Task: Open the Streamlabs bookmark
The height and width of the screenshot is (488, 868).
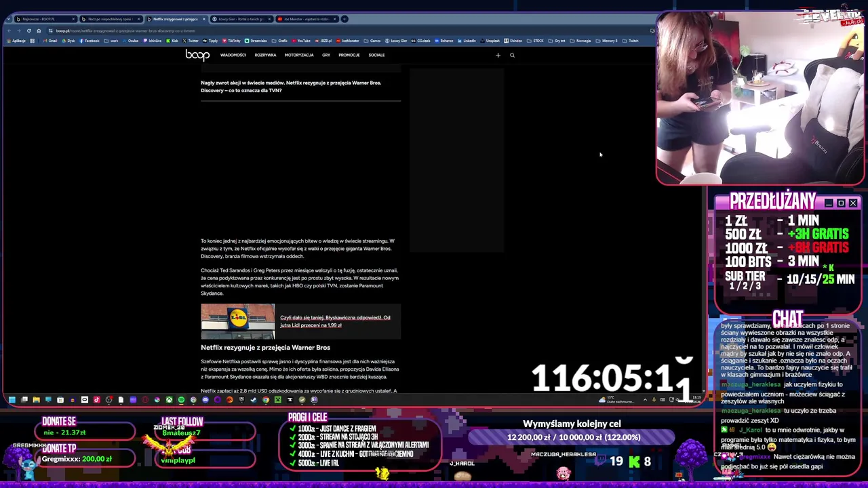Action: point(256,41)
